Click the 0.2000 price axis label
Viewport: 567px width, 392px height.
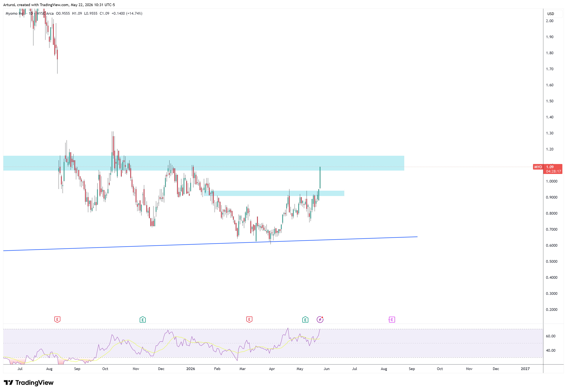(552, 310)
